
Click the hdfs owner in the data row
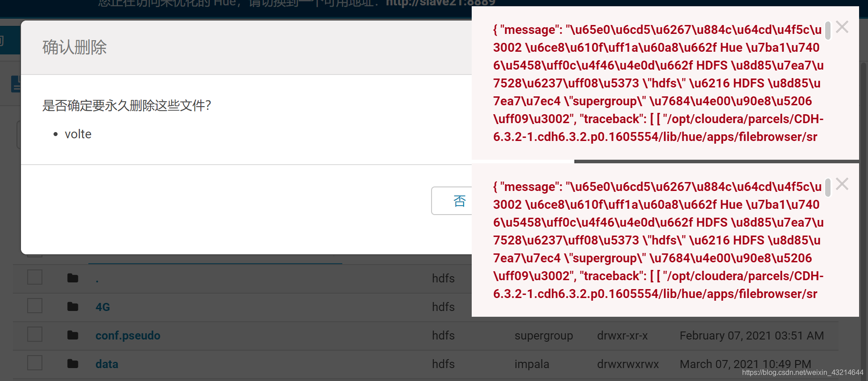[x=443, y=364]
